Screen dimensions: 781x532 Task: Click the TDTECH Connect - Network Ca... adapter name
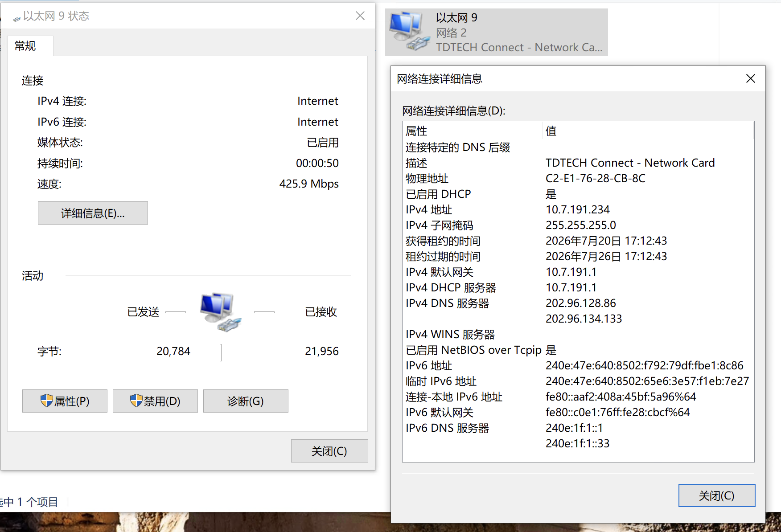[519, 47]
